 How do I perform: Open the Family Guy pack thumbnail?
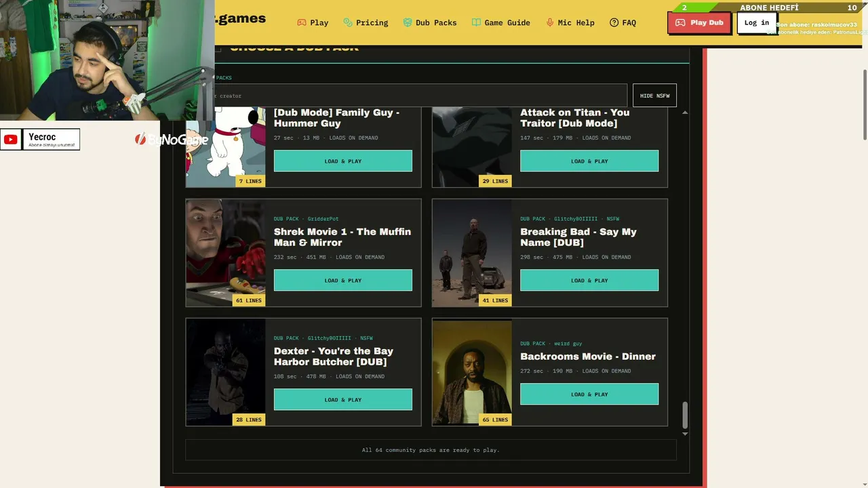point(226,147)
